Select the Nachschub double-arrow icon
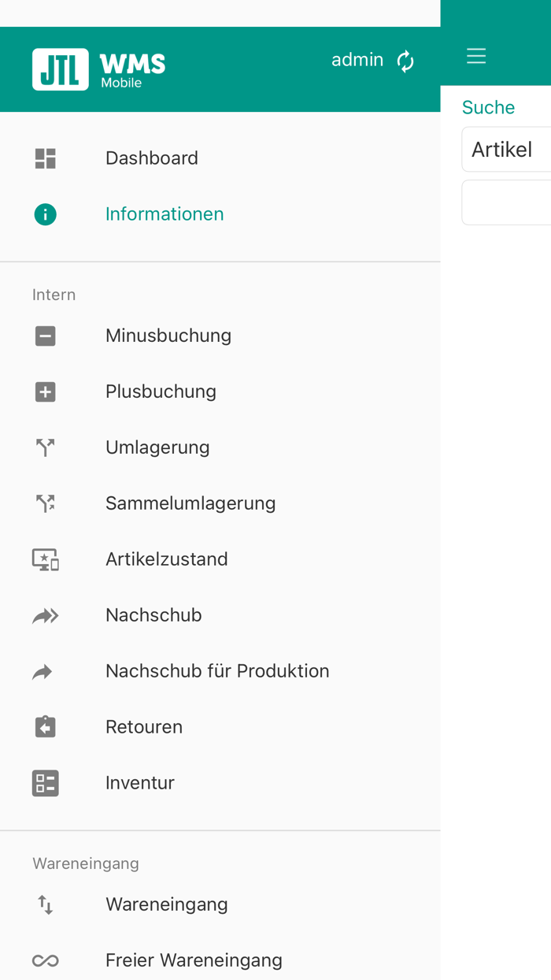This screenshot has width=551, height=980. pos(45,614)
